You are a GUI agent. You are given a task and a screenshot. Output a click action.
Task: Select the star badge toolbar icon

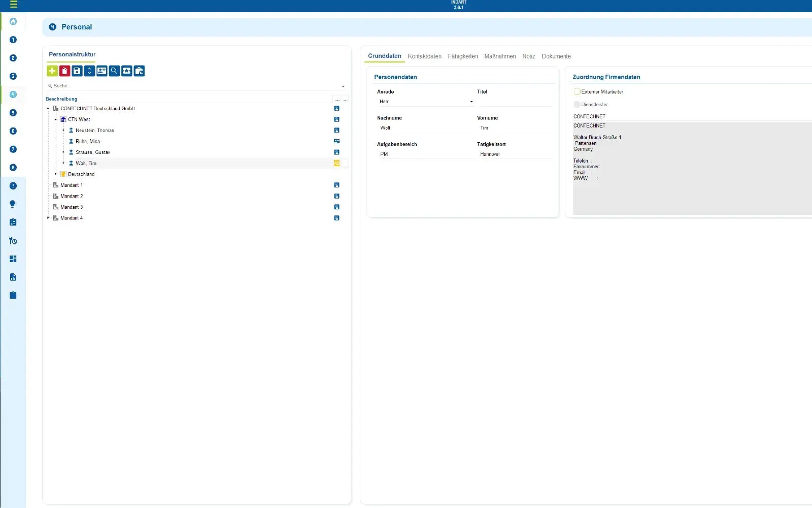pyautogui.click(x=127, y=71)
